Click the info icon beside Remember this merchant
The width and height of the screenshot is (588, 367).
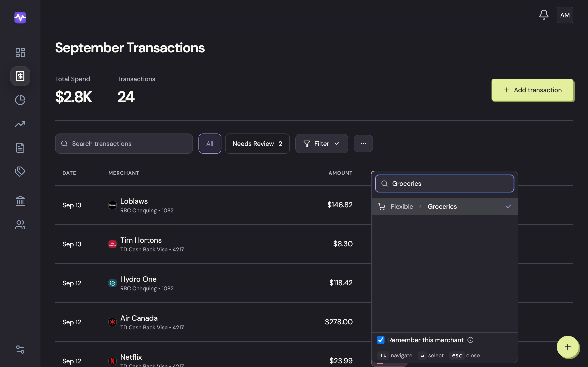click(470, 340)
